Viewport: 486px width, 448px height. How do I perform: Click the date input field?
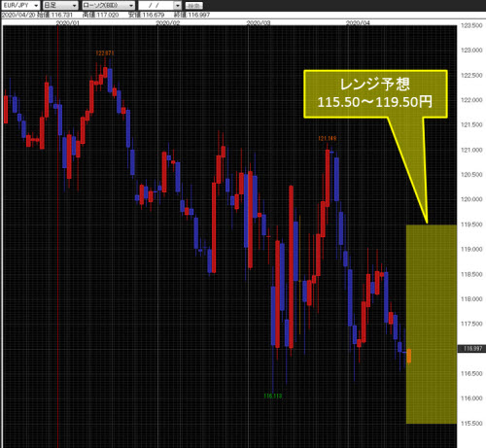(x=156, y=6)
